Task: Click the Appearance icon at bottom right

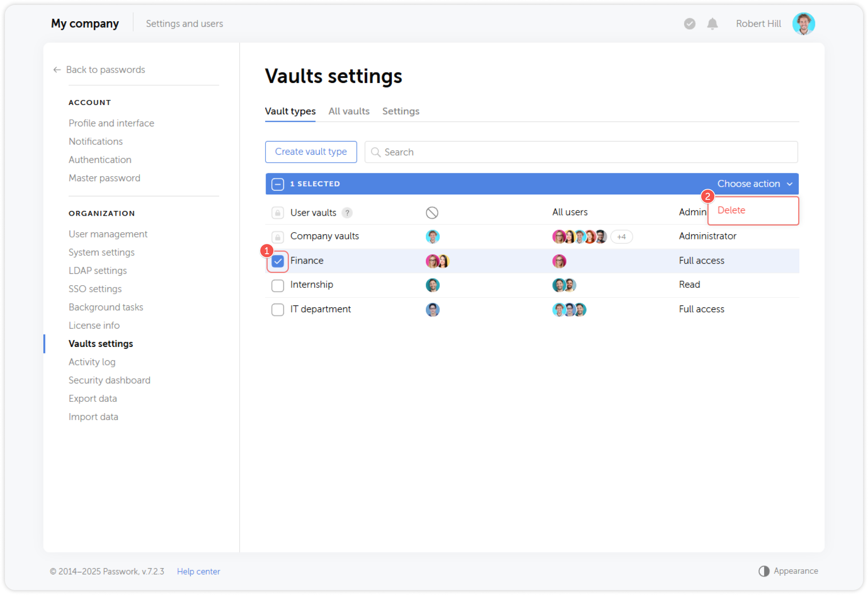Action: click(765, 571)
